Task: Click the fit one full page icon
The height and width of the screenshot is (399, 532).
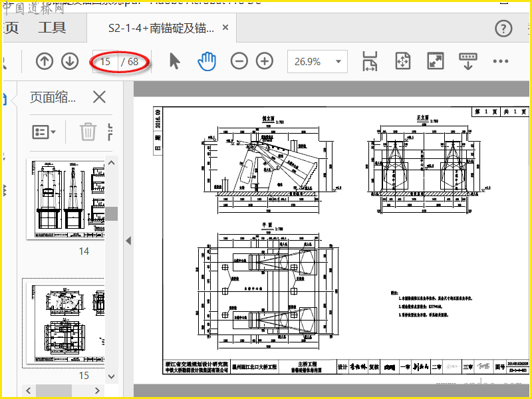Action: [403, 61]
